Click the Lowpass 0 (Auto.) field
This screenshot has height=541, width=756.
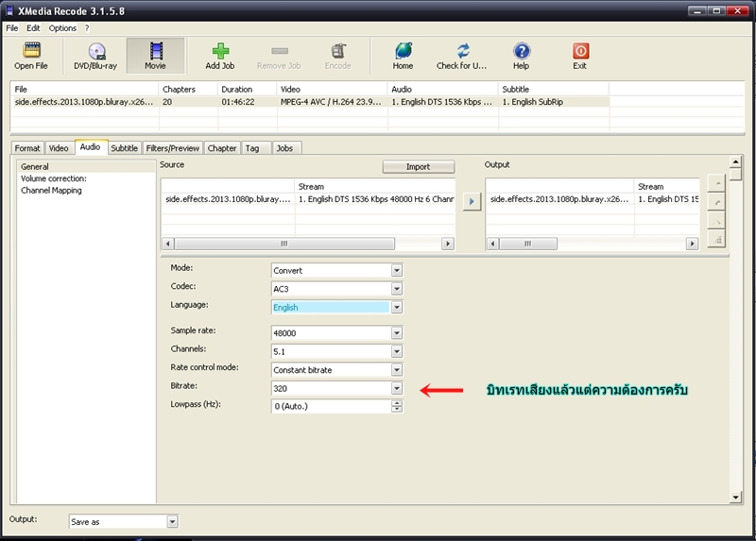click(x=332, y=406)
